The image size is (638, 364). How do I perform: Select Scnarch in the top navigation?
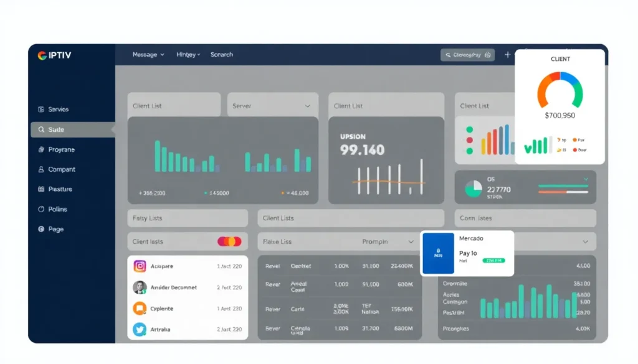pyautogui.click(x=221, y=55)
